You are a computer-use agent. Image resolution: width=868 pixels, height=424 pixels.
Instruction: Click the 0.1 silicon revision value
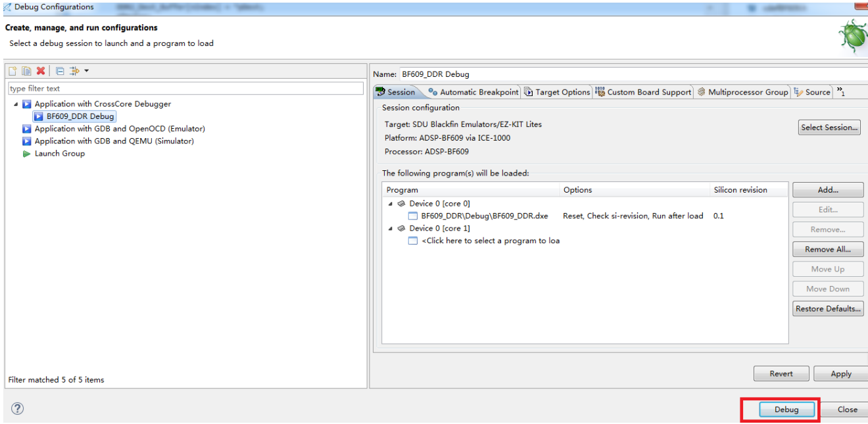coord(718,216)
